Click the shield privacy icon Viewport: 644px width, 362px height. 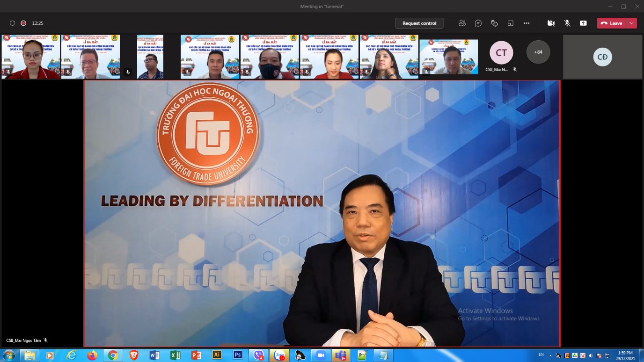point(12,23)
